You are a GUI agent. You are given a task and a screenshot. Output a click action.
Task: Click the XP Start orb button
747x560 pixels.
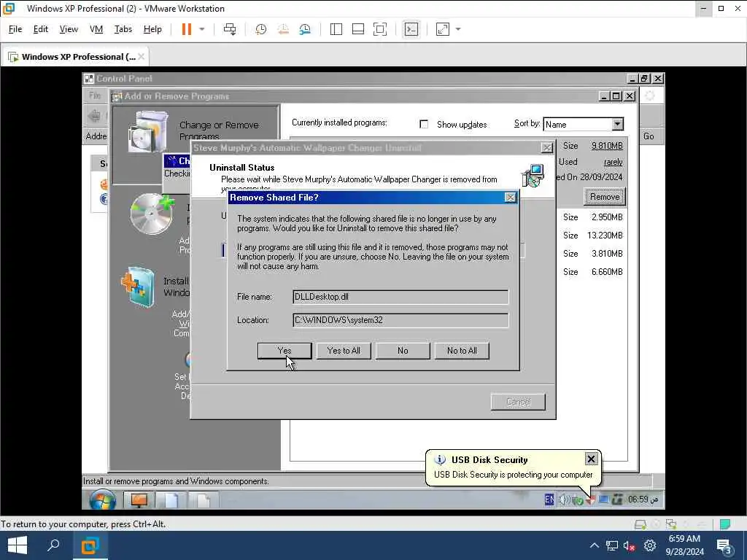coord(102,500)
